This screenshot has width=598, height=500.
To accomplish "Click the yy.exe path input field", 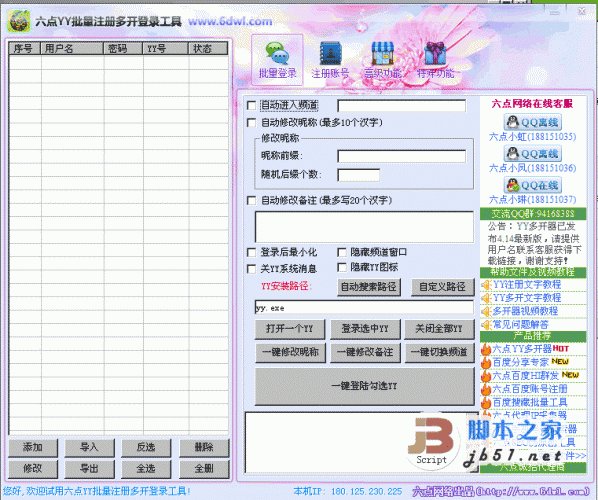I will pyautogui.click(x=364, y=308).
